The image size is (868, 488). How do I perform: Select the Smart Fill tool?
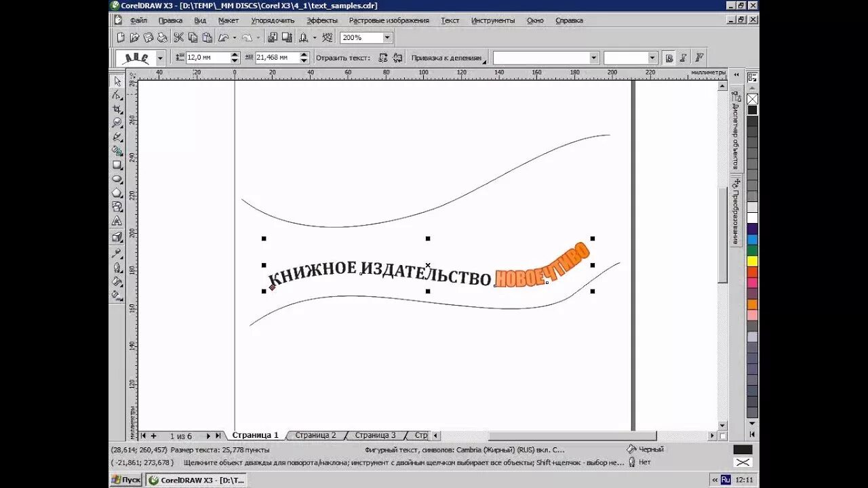117,151
